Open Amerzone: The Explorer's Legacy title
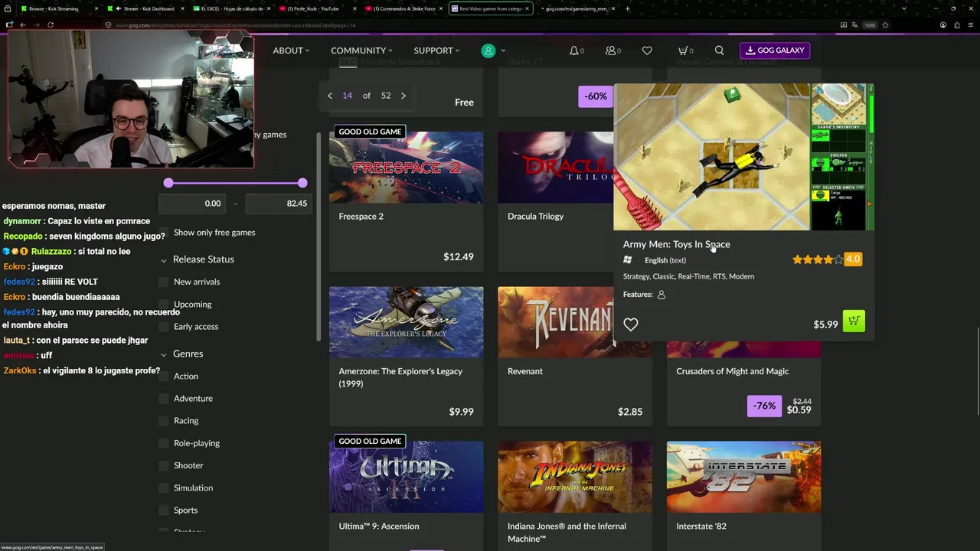Viewport: 980px width, 551px height. (x=400, y=377)
